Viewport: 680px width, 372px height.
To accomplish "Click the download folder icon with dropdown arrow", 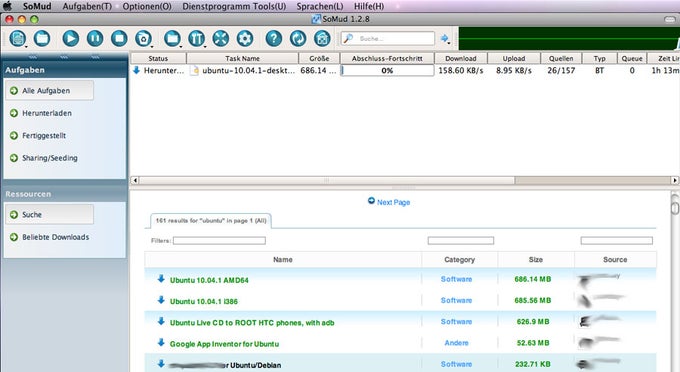I will 172,39.
